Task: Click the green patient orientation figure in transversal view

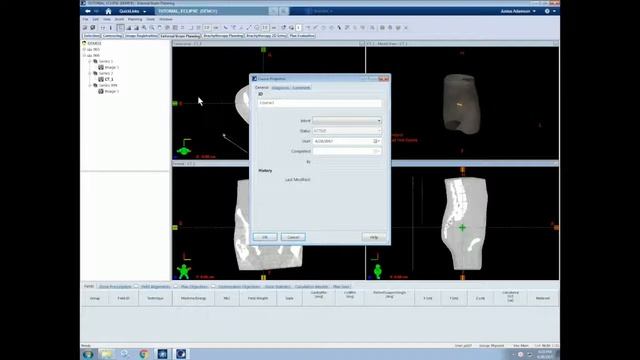Action: pyautogui.click(x=184, y=151)
